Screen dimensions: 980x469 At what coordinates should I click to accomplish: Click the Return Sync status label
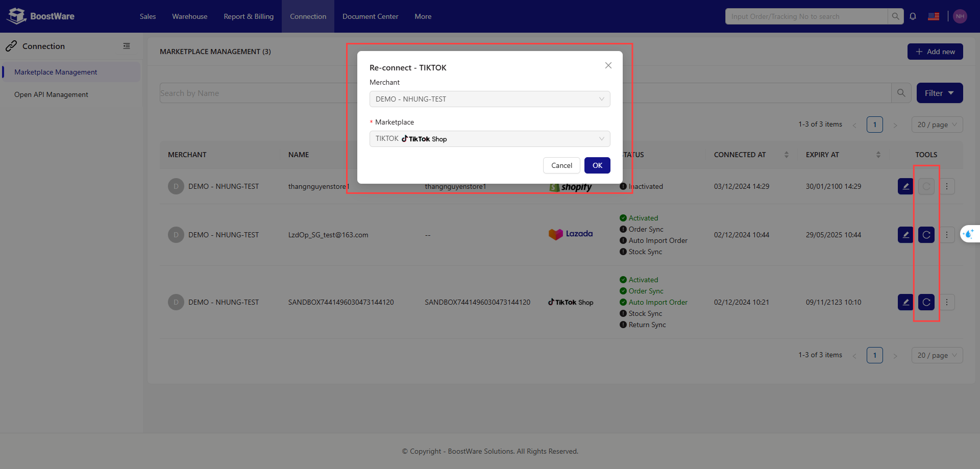[647, 325]
